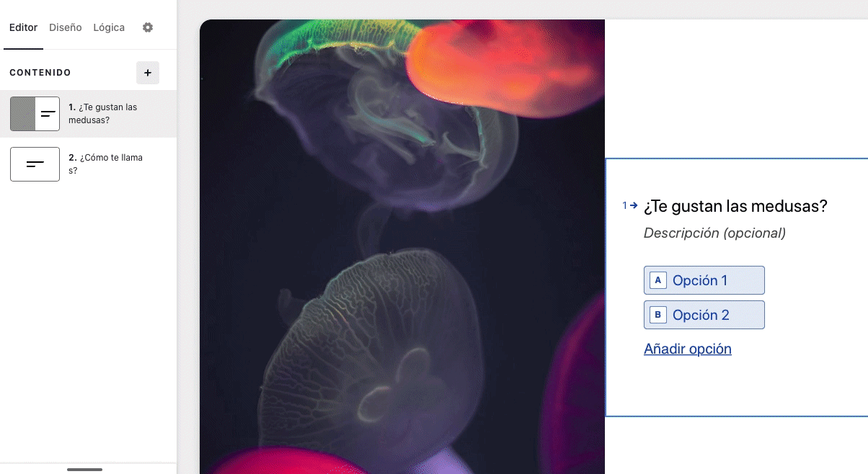Select the question 1 layout thumbnail
This screenshot has width=868, height=474.
(35, 114)
